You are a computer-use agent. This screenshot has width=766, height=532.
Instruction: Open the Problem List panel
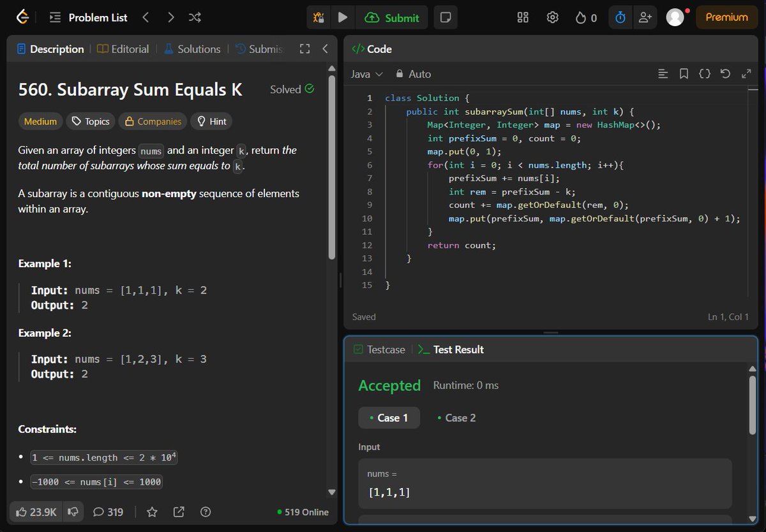coord(89,18)
